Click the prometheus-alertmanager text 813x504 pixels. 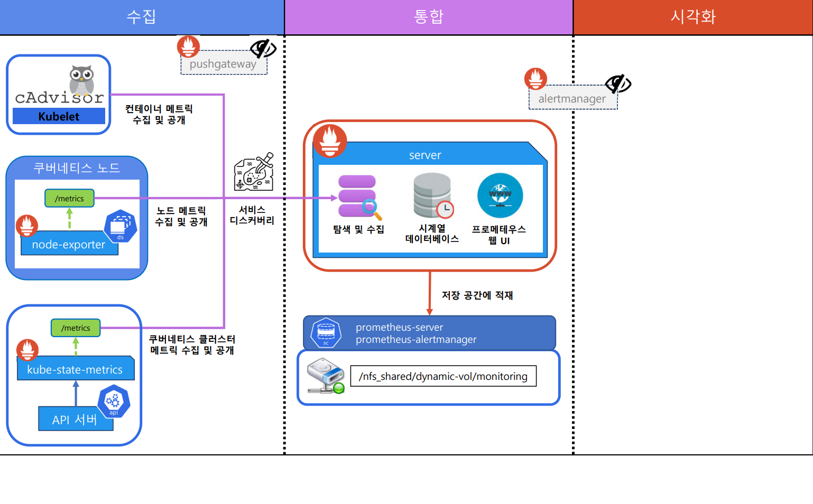[416, 339]
